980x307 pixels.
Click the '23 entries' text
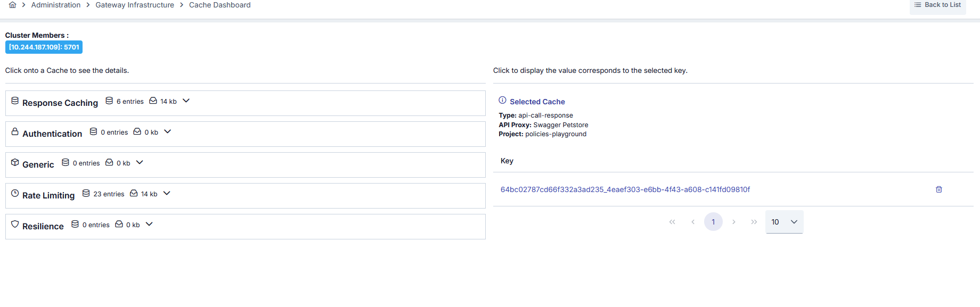tap(109, 194)
